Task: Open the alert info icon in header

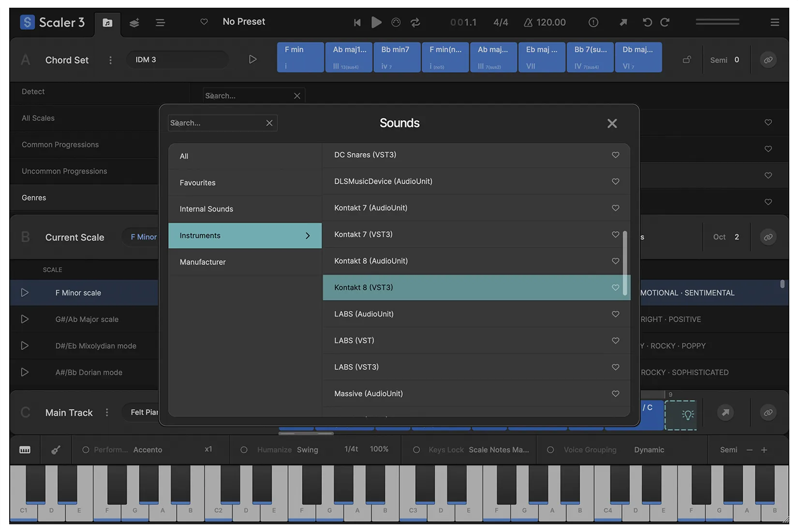Action: [593, 22]
